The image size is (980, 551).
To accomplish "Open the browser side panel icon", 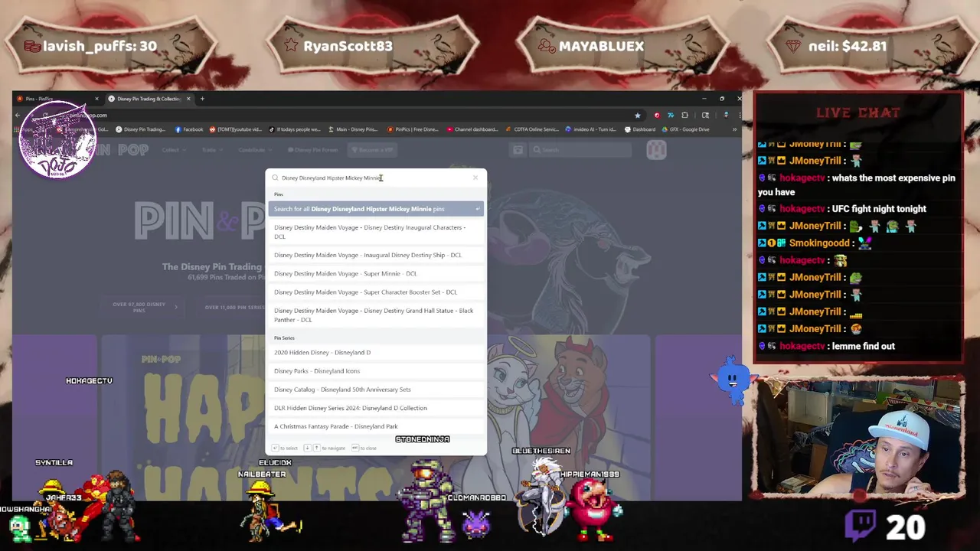I will tap(705, 116).
